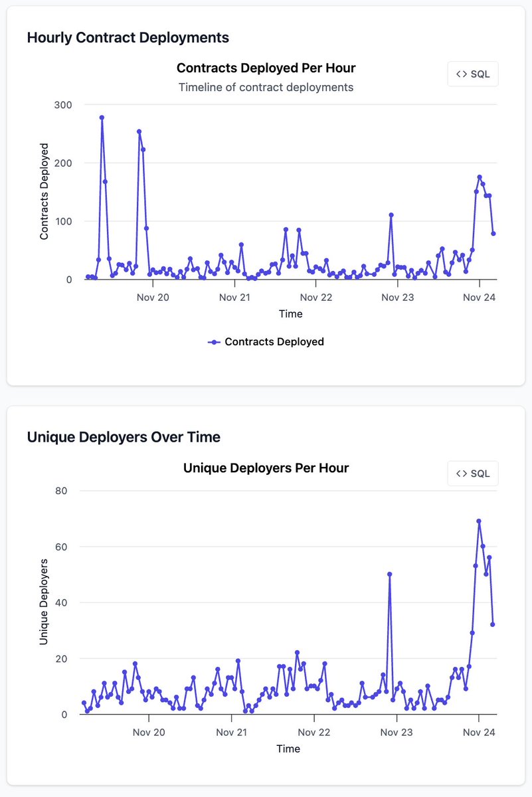Click the '300' y-axis label
The height and width of the screenshot is (797, 532).
pyautogui.click(x=64, y=105)
